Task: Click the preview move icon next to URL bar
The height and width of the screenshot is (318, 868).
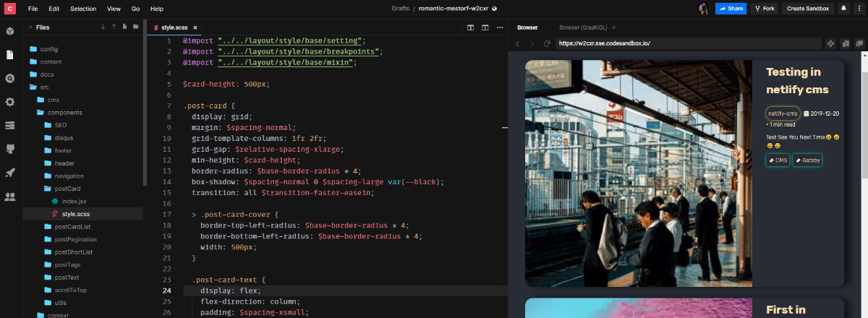Action: click(830, 43)
